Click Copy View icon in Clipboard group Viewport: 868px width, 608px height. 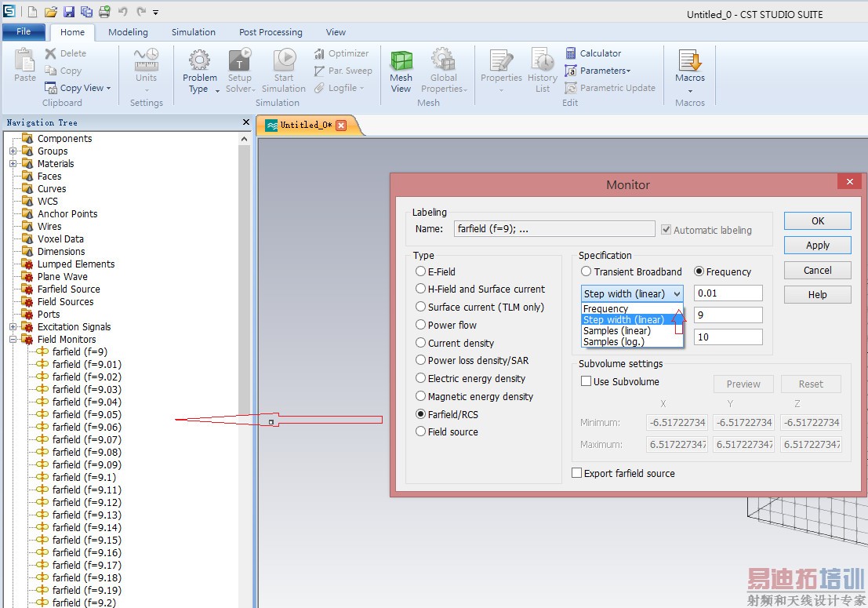(51, 88)
